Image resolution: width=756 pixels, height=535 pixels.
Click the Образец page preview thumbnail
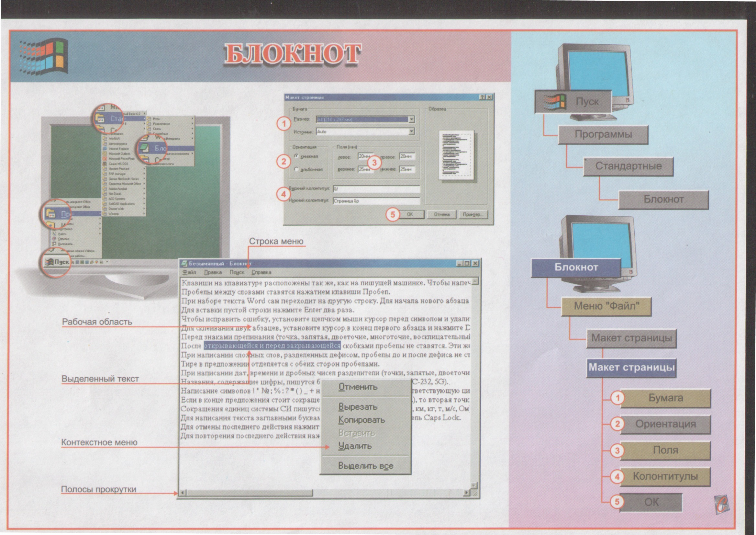(456, 155)
